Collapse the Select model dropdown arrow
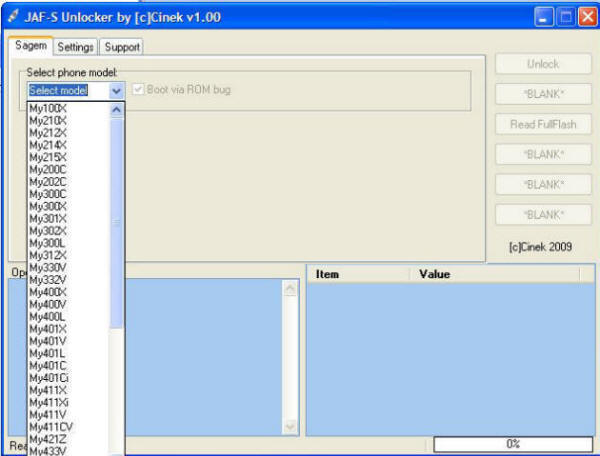Screen dimensions: 600x456 116,91
